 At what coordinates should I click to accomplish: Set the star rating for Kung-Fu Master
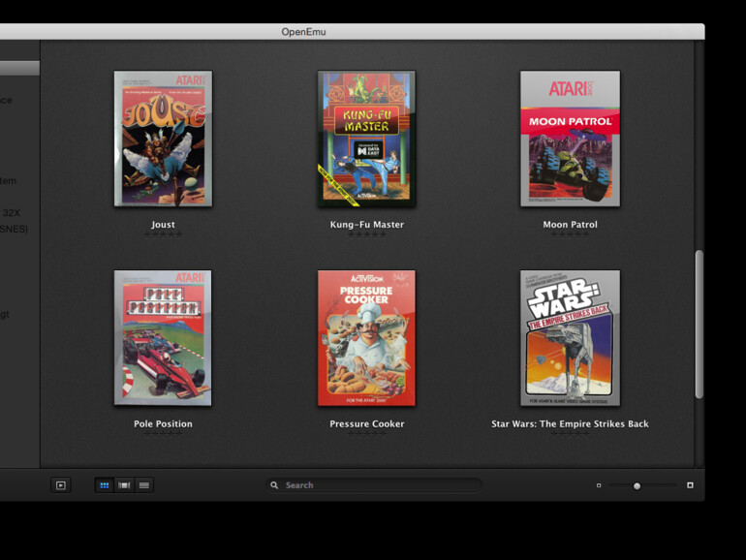pos(367,234)
